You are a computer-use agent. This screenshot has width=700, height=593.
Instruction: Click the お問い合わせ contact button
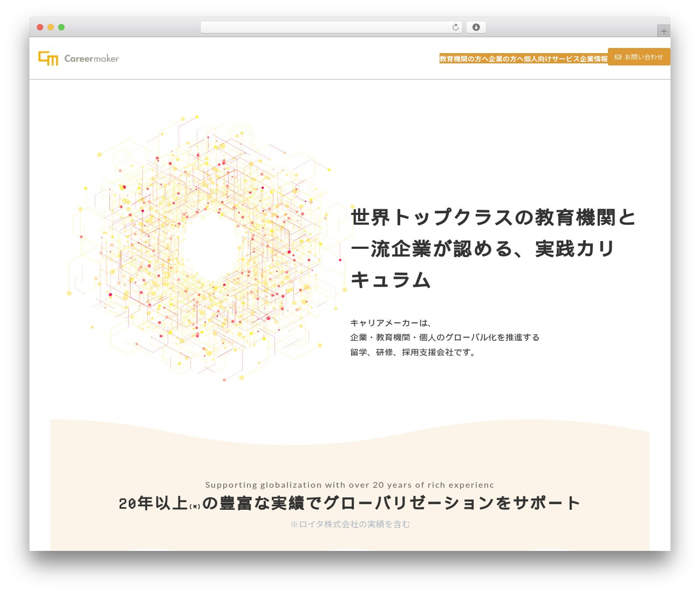click(x=639, y=57)
